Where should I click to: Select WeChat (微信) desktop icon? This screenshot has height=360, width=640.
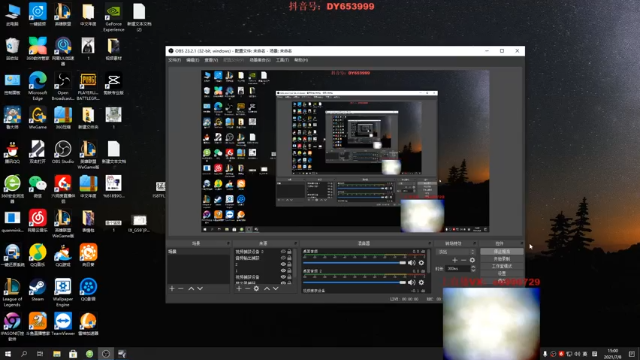(x=38, y=187)
